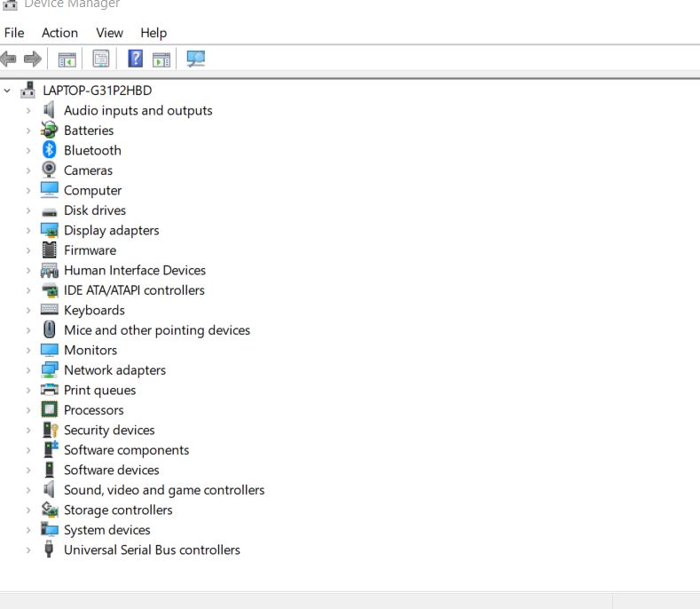Select the Software components label
Screen dimensions: 700x609
coord(126,450)
